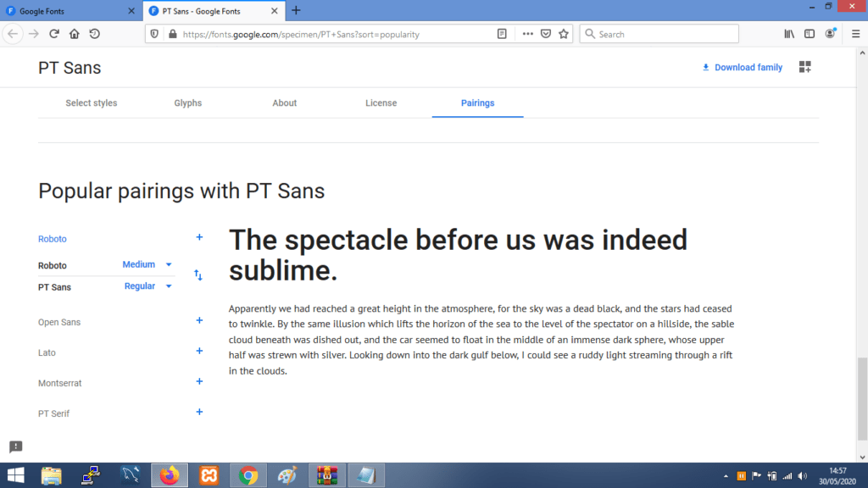Switch to the License tab

point(381,103)
